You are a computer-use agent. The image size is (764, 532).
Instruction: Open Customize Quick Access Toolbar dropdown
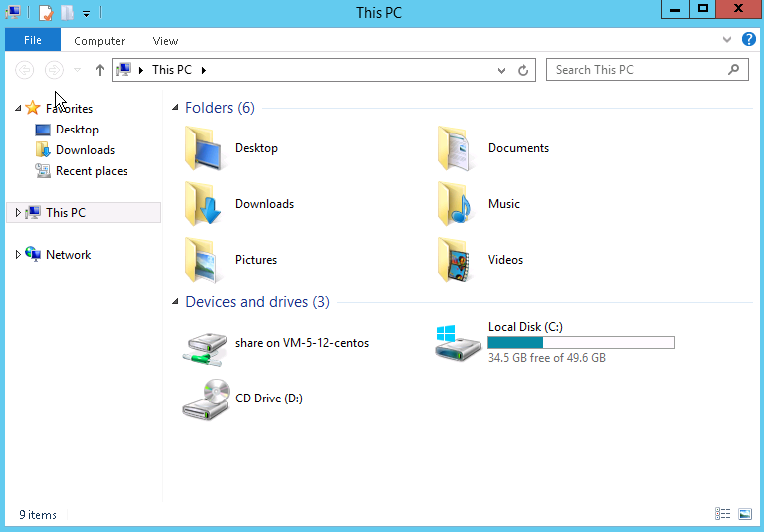click(x=86, y=14)
